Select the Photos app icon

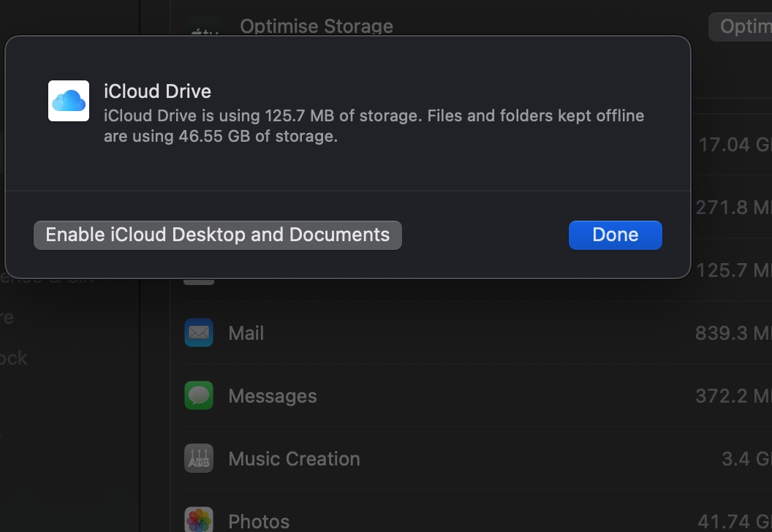[199, 519]
